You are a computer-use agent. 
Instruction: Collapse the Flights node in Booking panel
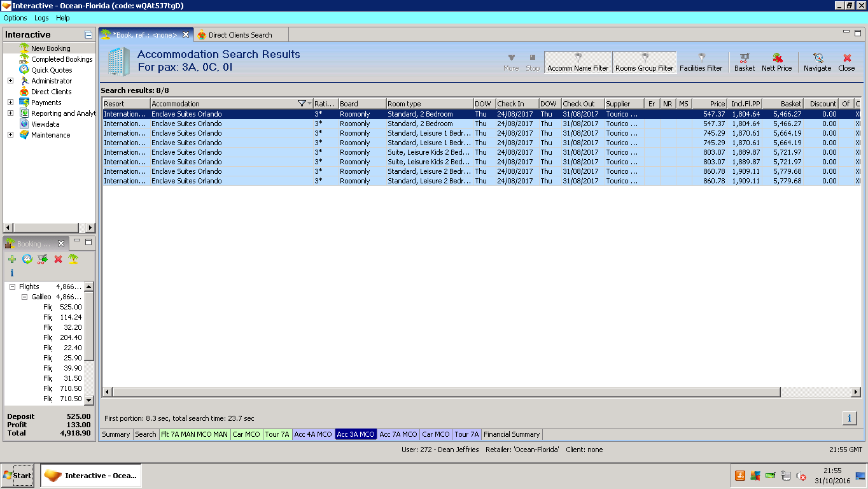pyautogui.click(x=12, y=287)
